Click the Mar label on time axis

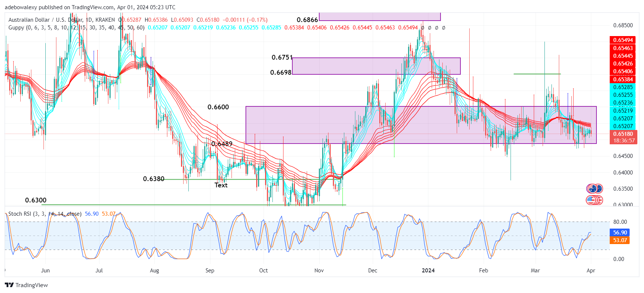point(535,271)
